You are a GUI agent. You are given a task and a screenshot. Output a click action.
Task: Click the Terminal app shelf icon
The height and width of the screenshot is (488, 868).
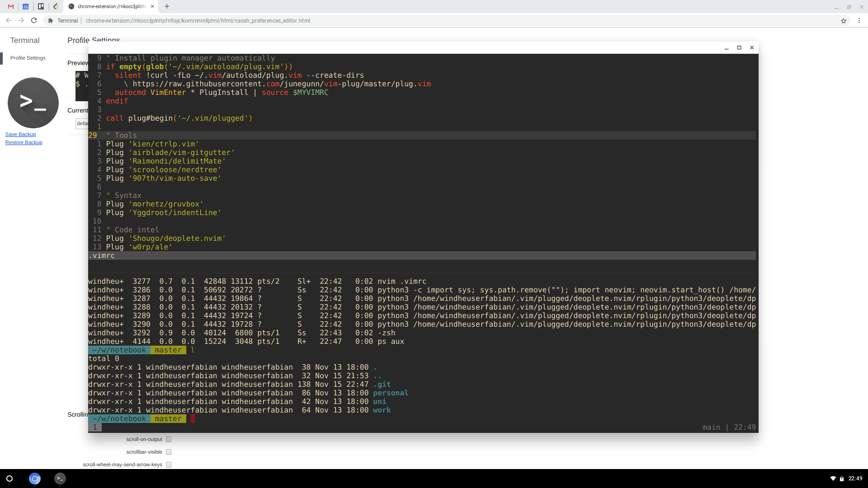(60, 479)
